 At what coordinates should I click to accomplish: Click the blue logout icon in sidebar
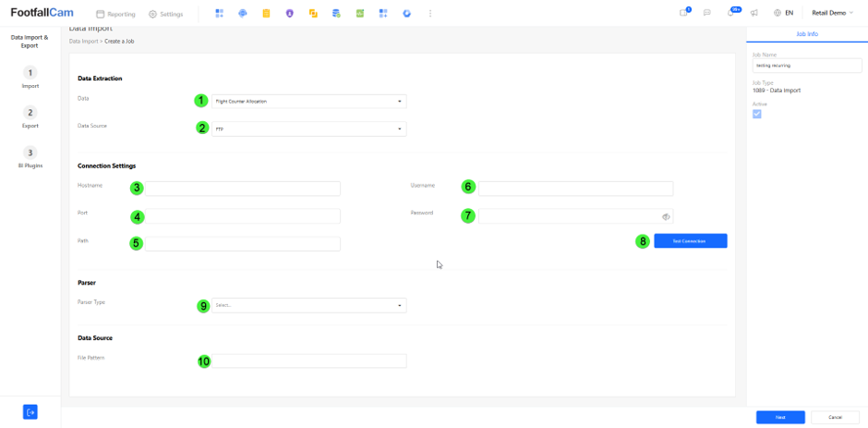coord(30,412)
